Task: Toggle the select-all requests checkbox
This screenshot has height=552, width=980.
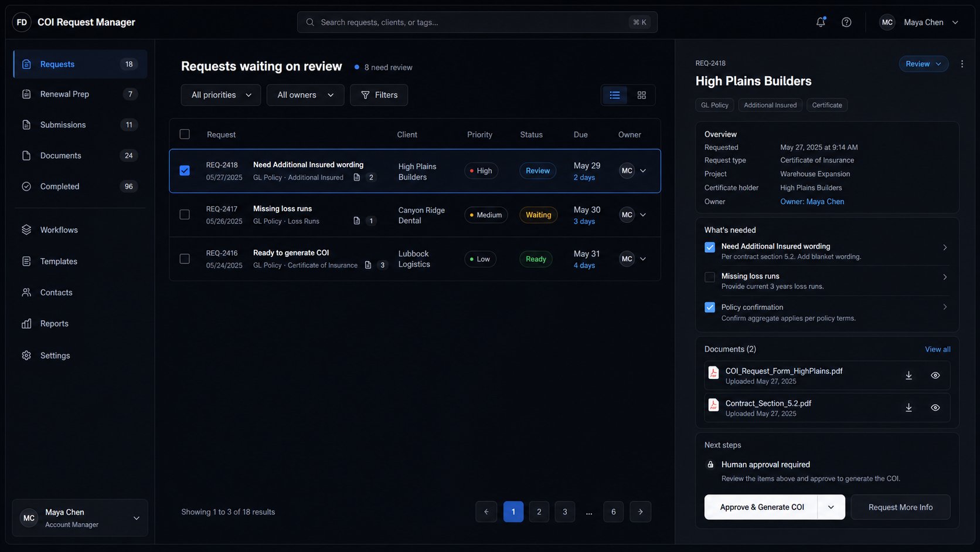Action: [x=185, y=134]
